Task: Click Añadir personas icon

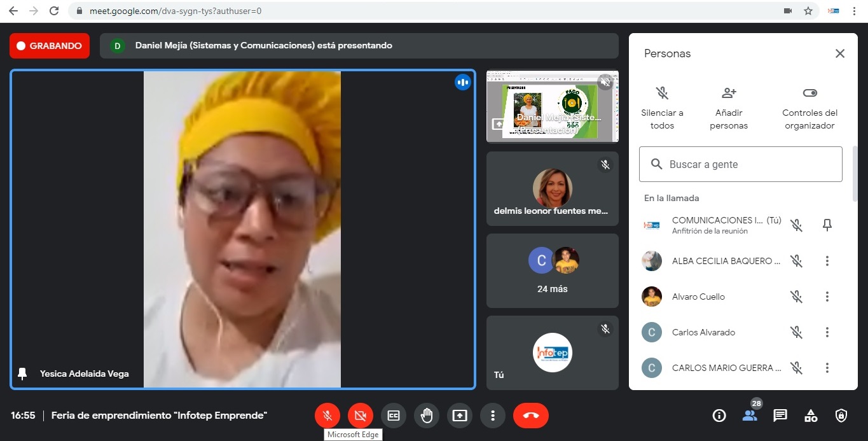Action: 729,94
